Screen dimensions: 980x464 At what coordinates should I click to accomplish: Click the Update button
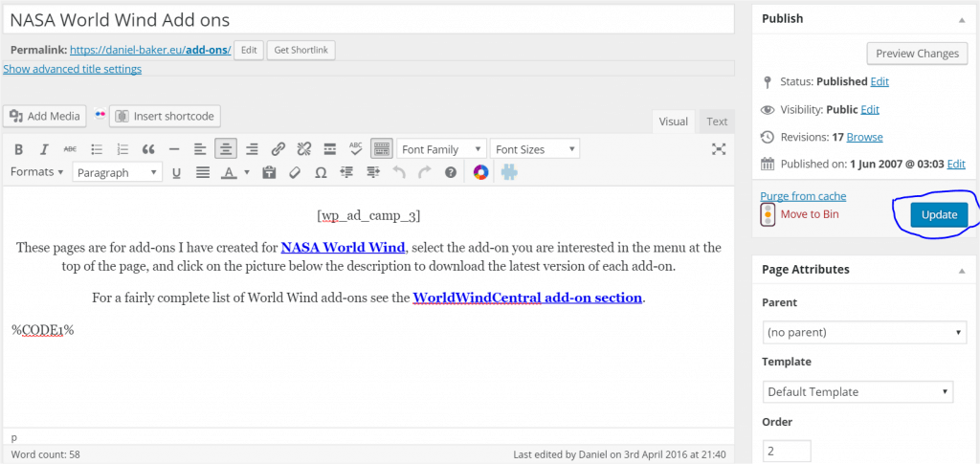[x=939, y=215]
